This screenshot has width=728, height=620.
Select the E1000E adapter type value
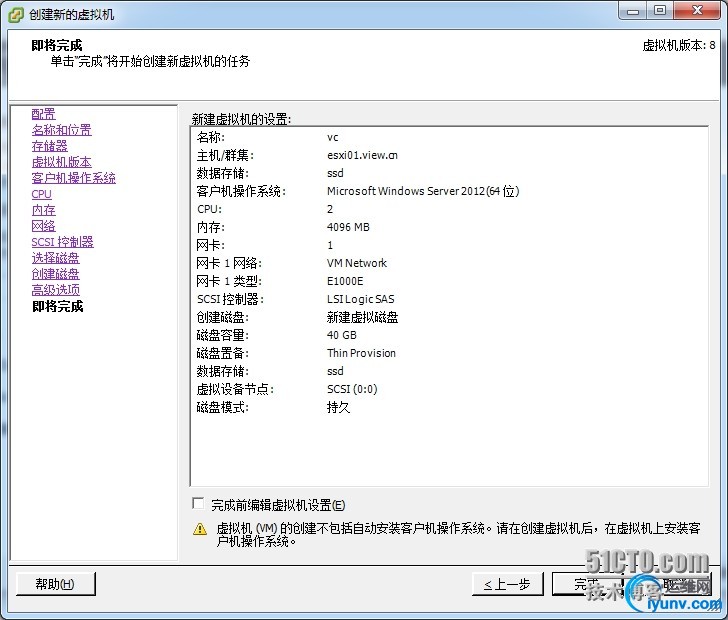(345, 281)
